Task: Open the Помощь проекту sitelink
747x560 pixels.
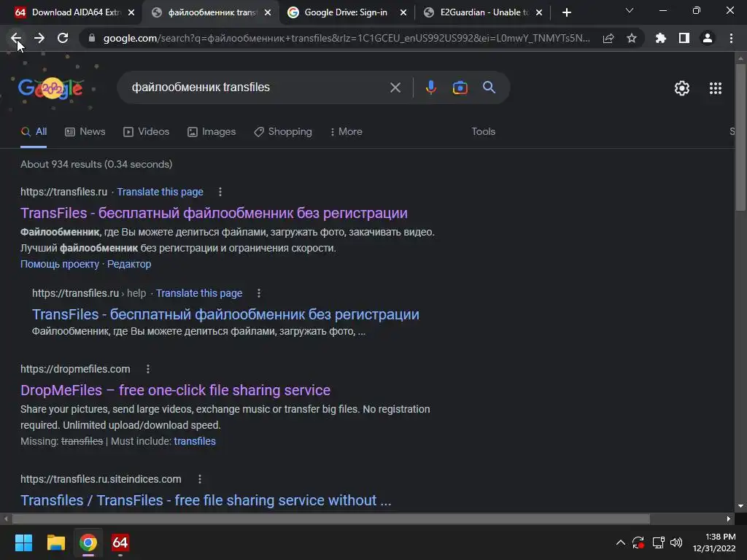Action: pos(60,264)
